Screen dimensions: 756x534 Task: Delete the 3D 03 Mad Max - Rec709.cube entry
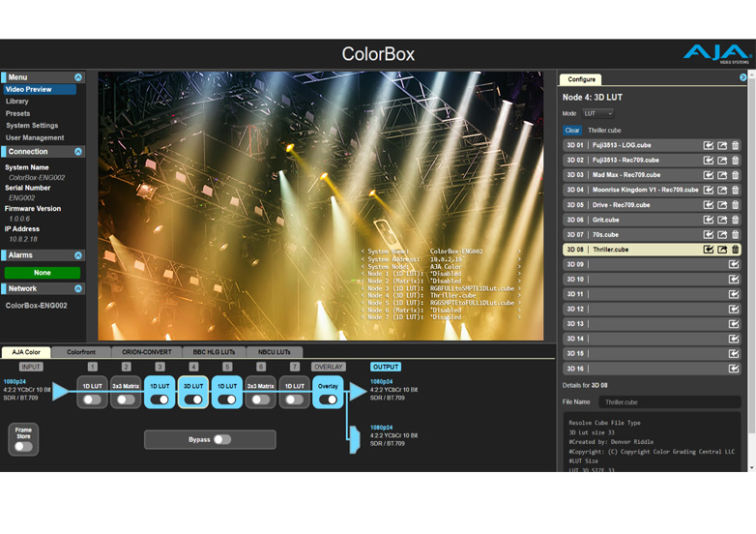point(736,175)
